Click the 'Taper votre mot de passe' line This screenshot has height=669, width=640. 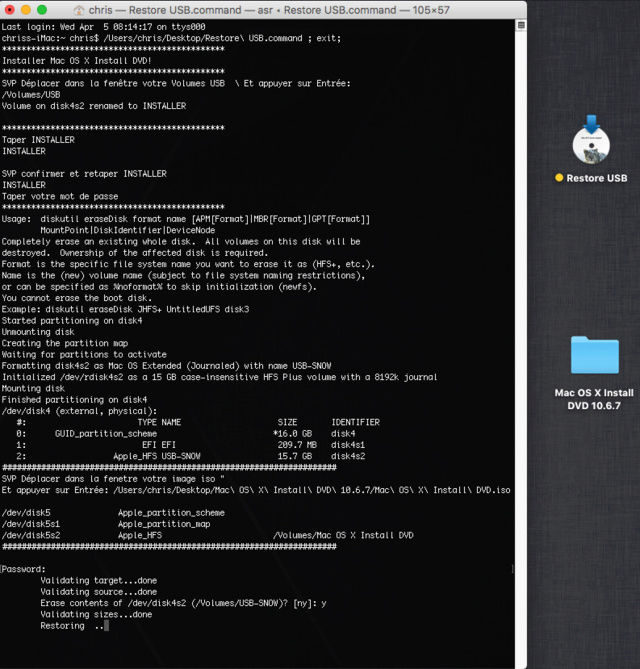tap(60, 196)
